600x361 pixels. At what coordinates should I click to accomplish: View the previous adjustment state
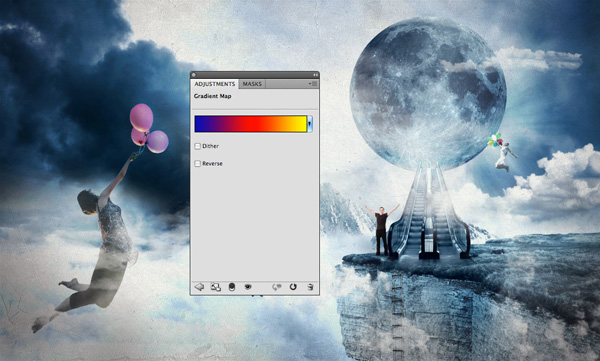[276, 287]
